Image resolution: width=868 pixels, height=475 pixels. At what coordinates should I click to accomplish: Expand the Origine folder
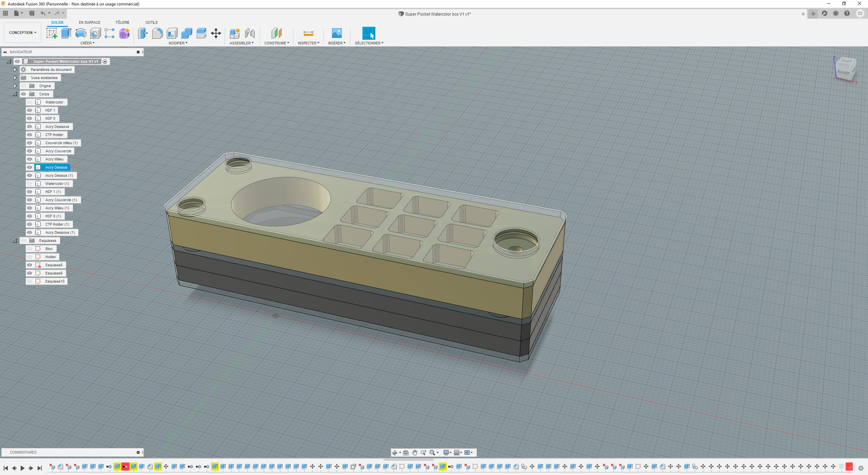[15, 86]
